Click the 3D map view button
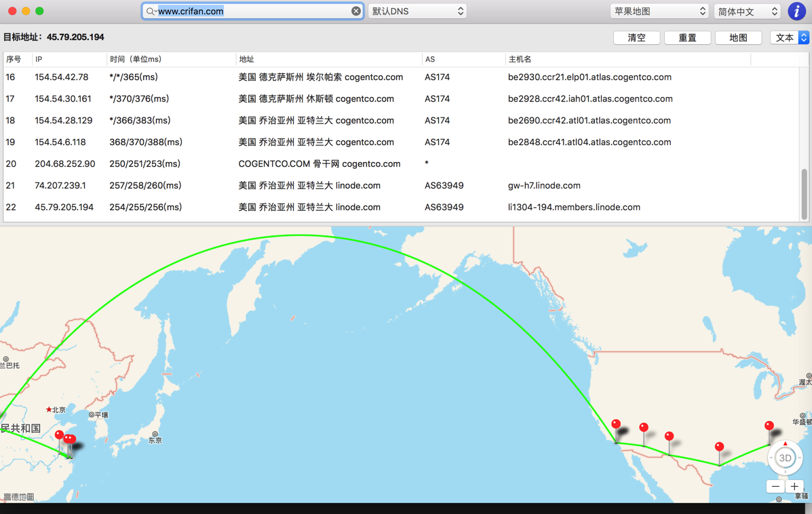 coord(785,458)
